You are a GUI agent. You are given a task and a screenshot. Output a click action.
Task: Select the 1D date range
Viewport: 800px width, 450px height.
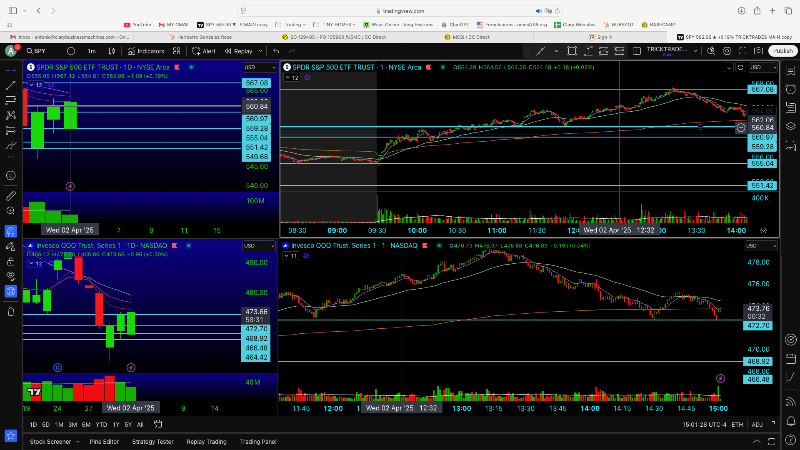pyautogui.click(x=33, y=424)
